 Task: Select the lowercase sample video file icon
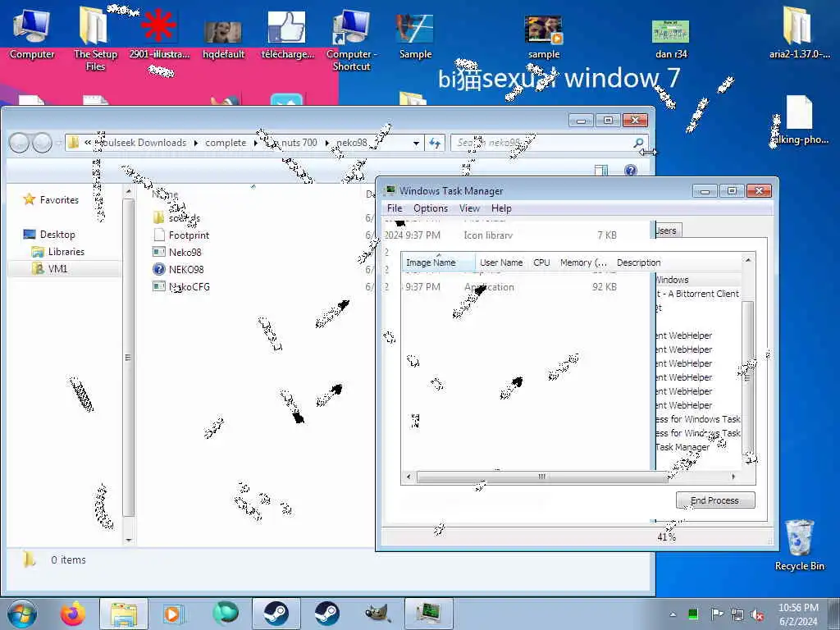click(544, 36)
